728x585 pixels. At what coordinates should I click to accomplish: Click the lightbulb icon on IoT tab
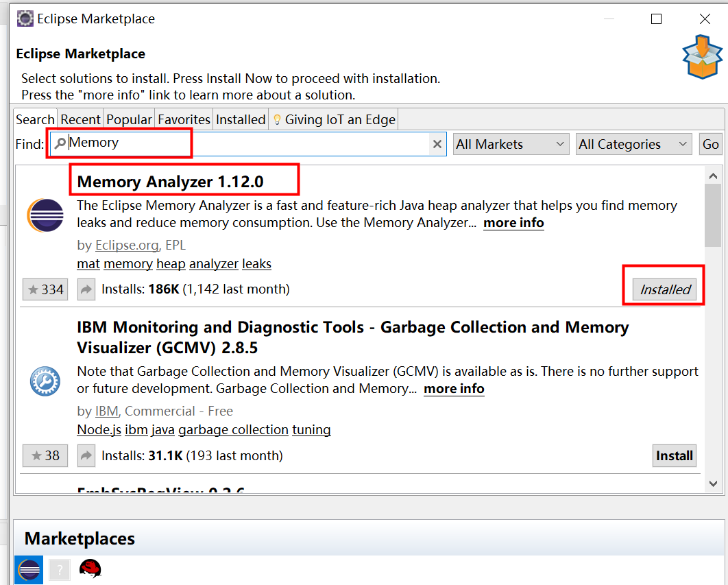277,120
